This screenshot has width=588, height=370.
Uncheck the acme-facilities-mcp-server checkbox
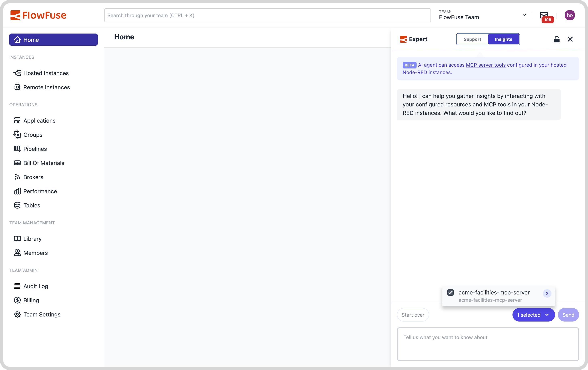point(450,292)
